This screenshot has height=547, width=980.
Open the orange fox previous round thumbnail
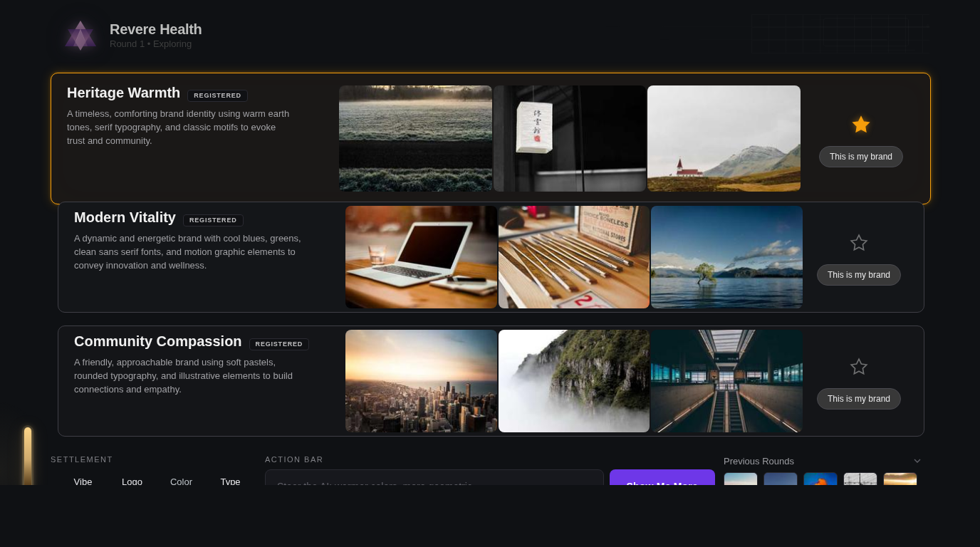(820, 479)
